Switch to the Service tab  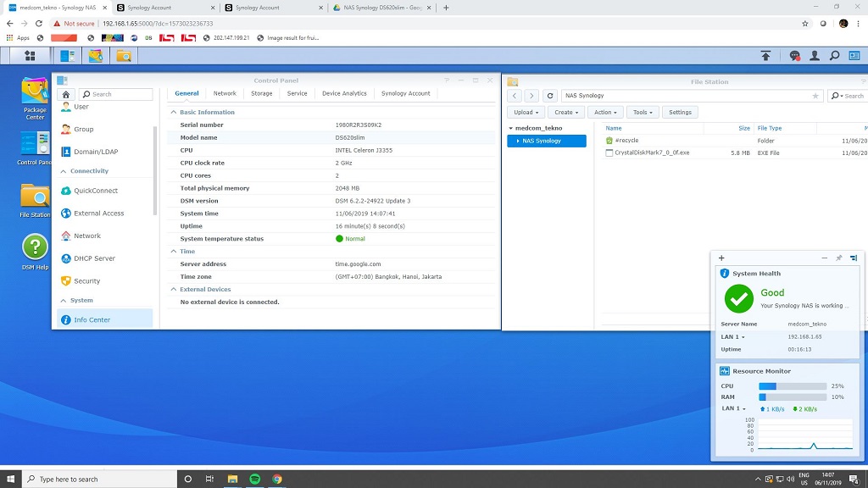point(297,93)
